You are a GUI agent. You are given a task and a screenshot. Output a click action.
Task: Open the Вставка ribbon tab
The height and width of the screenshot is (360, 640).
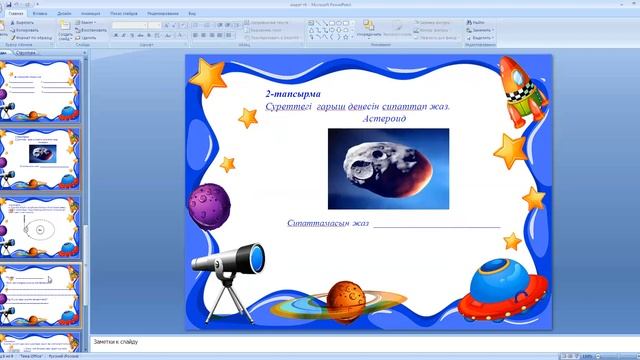(x=40, y=13)
